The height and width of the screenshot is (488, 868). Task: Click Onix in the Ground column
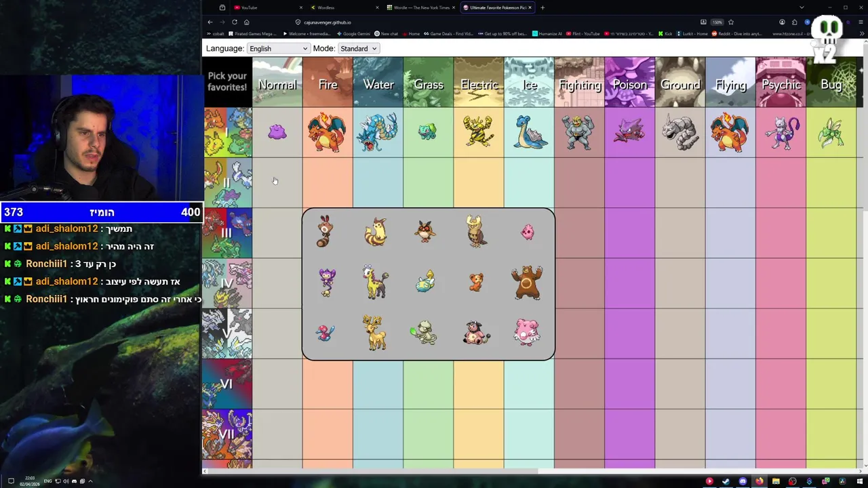pos(679,131)
